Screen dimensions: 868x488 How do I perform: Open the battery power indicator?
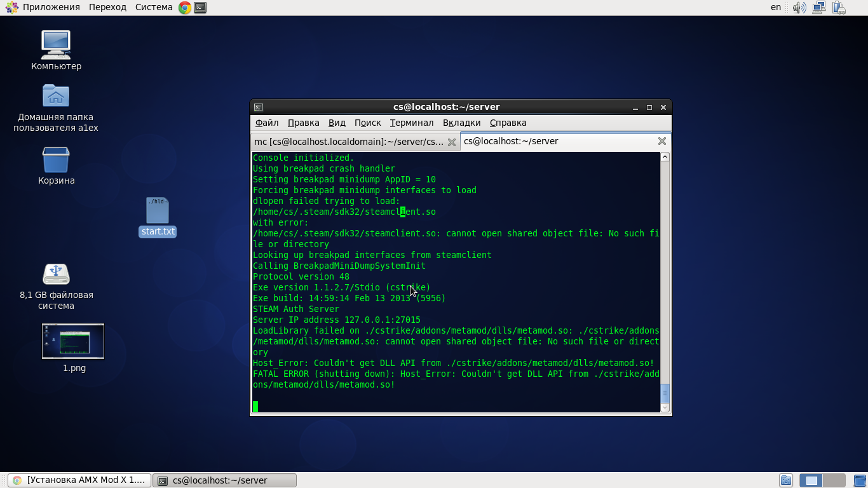(x=839, y=8)
